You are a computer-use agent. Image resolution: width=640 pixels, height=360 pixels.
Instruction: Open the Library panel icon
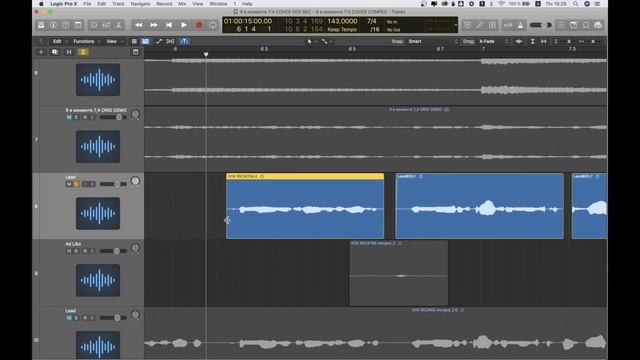[x=41, y=25]
